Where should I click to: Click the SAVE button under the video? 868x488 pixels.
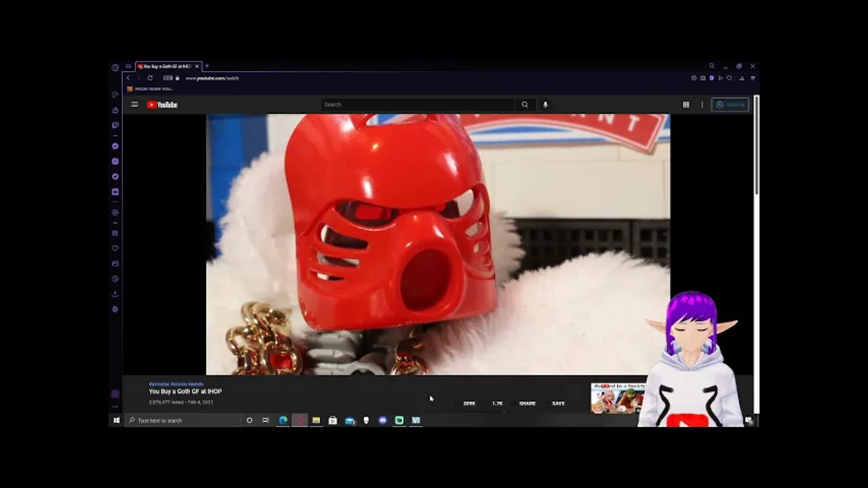[x=558, y=403]
